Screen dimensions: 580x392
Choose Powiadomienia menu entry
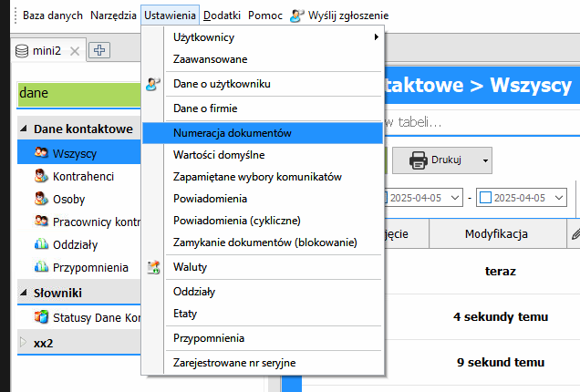click(263, 199)
